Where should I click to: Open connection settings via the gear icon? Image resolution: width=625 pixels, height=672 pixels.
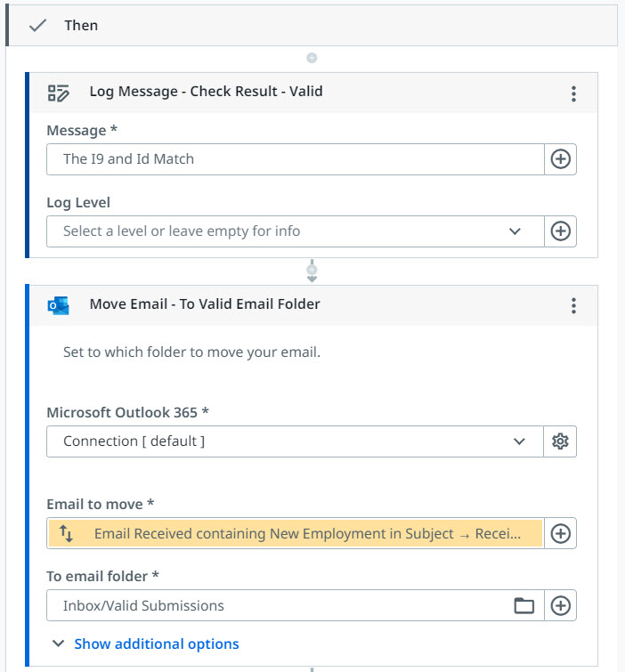(x=560, y=441)
